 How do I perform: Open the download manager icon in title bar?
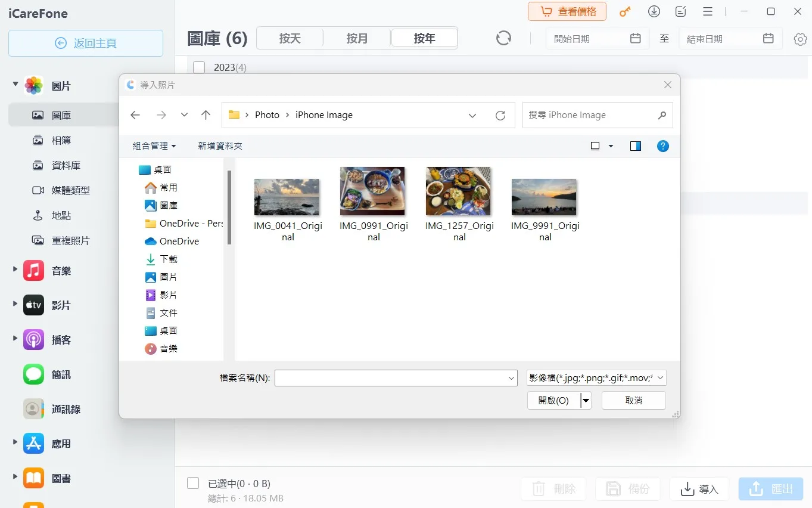click(654, 11)
